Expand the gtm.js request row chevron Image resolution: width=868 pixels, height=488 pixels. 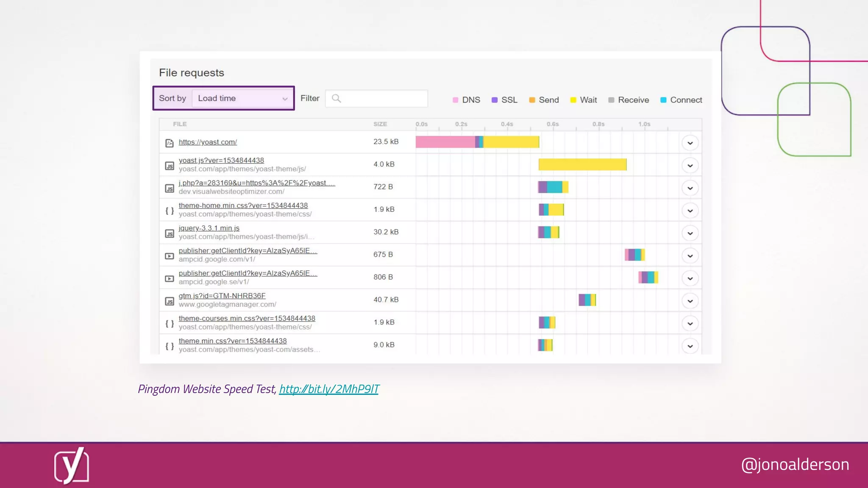click(x=690, y=301)
